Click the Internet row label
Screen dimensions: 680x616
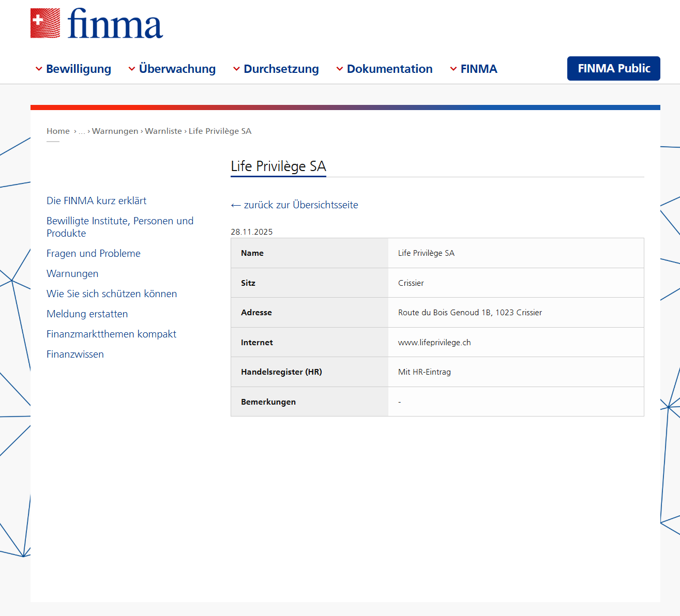(257, 343)
